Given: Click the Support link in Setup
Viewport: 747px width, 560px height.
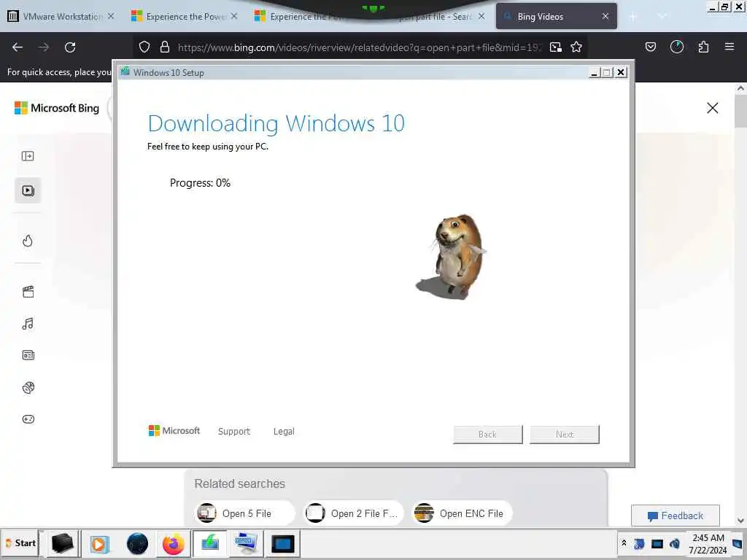Looking at the screenshot, I should coord(234,432).
